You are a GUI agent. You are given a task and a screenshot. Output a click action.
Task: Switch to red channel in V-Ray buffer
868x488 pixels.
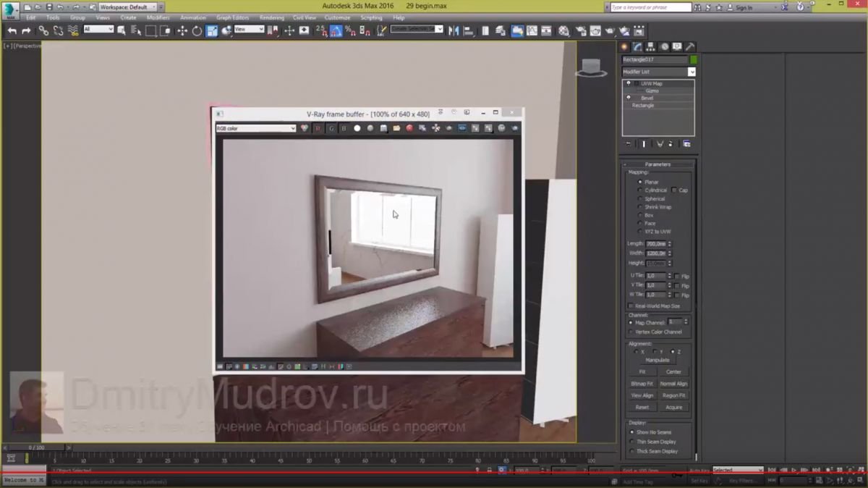tap(318, 128)
